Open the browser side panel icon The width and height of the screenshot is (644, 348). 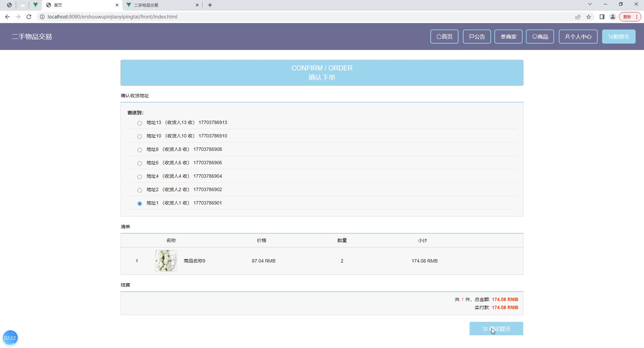click(x=602, y=17)
